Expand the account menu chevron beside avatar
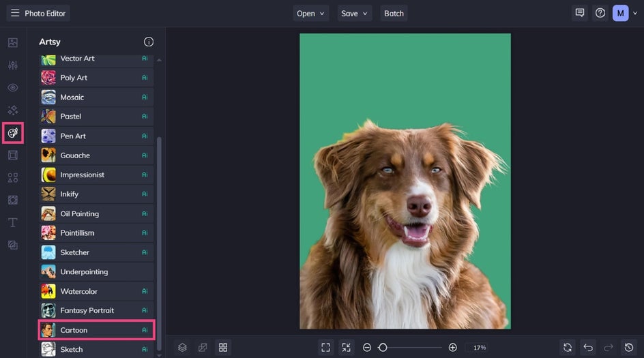 point(635,13)
